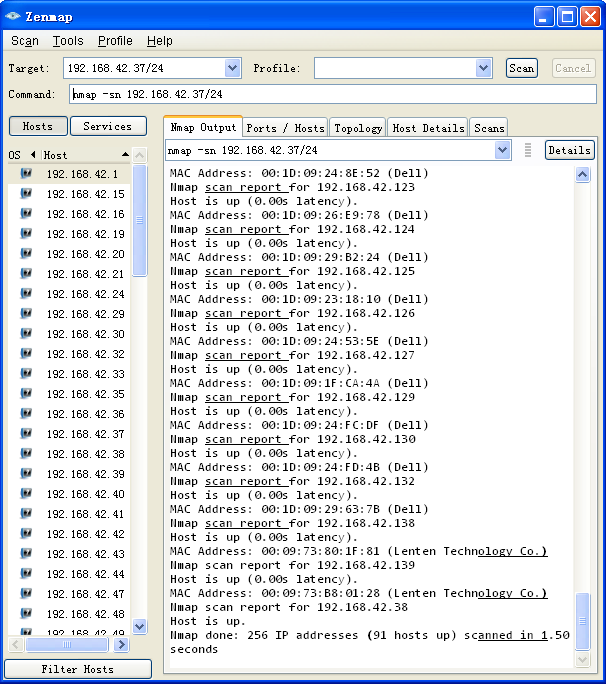
Task: Open the Help menu
Action: click(x=159, y=41)
